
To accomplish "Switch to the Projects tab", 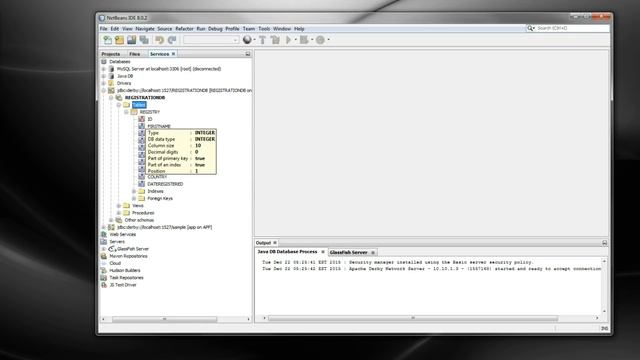I will [111, 54].
